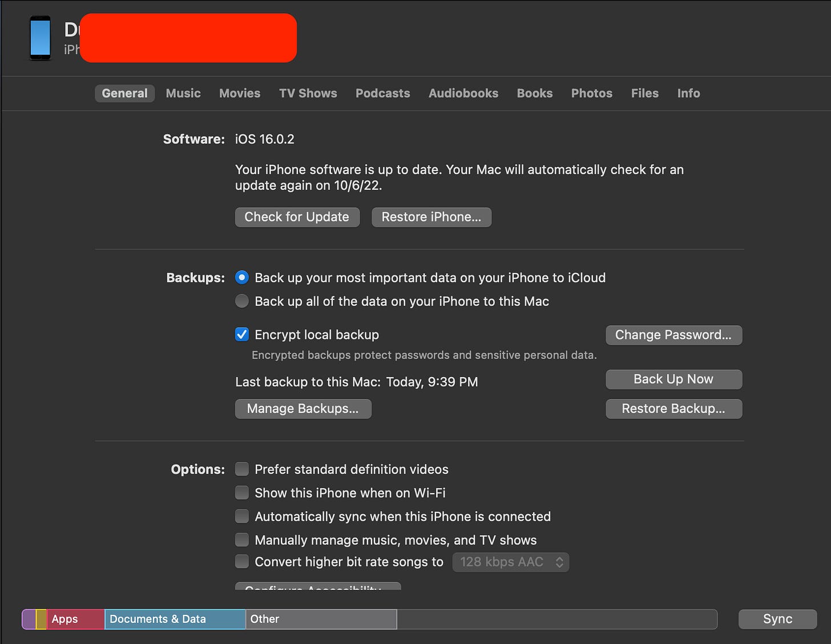
Task: Click the yellow storage segment
Action: pyautogui.click(x=41, y=619)
